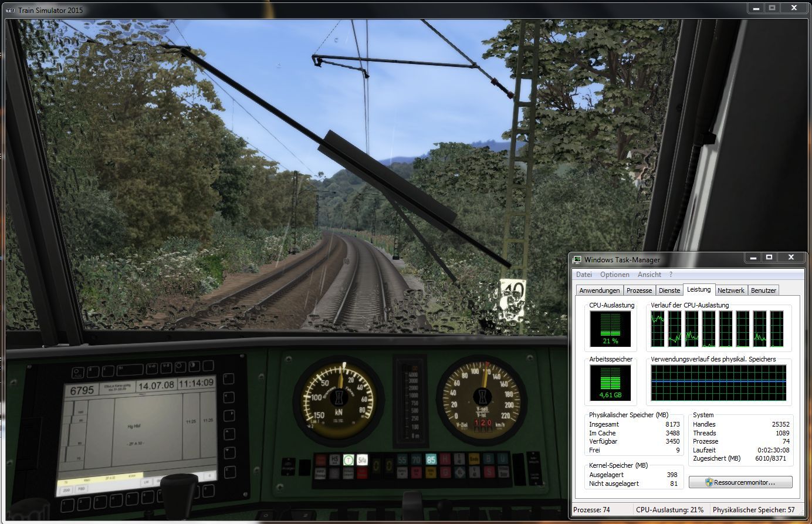Open the Optionen menu
812x524 pixels.
click(615, 275)
